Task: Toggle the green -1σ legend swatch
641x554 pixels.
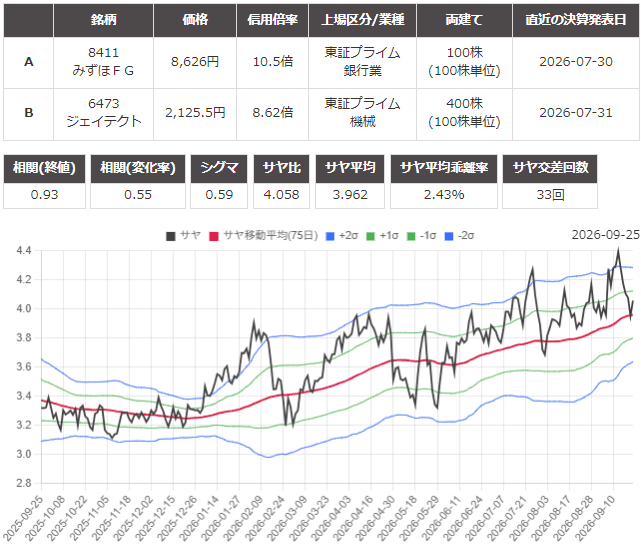Action: coord(411,236)
